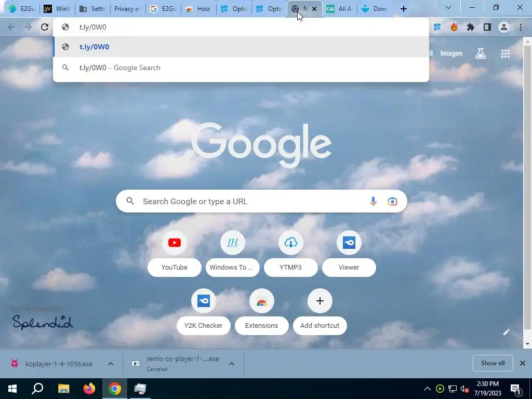Switch to the Down tab
532x399 pixels.
pyautogui.click(x=375, y=9)
